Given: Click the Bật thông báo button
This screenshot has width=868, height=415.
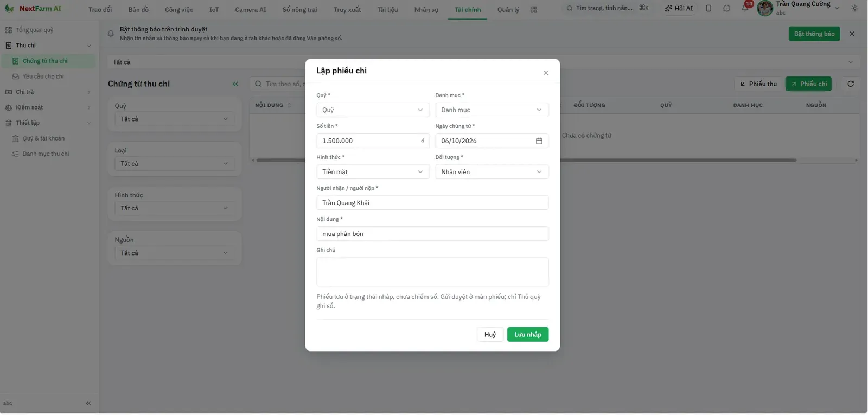Looking at the screenshot, I should [814, 34].
